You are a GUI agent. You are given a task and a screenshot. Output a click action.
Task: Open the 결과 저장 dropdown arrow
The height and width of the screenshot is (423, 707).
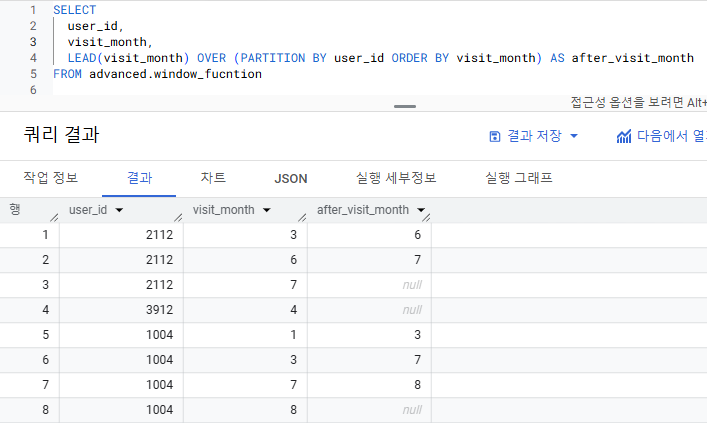pos(574,136)
